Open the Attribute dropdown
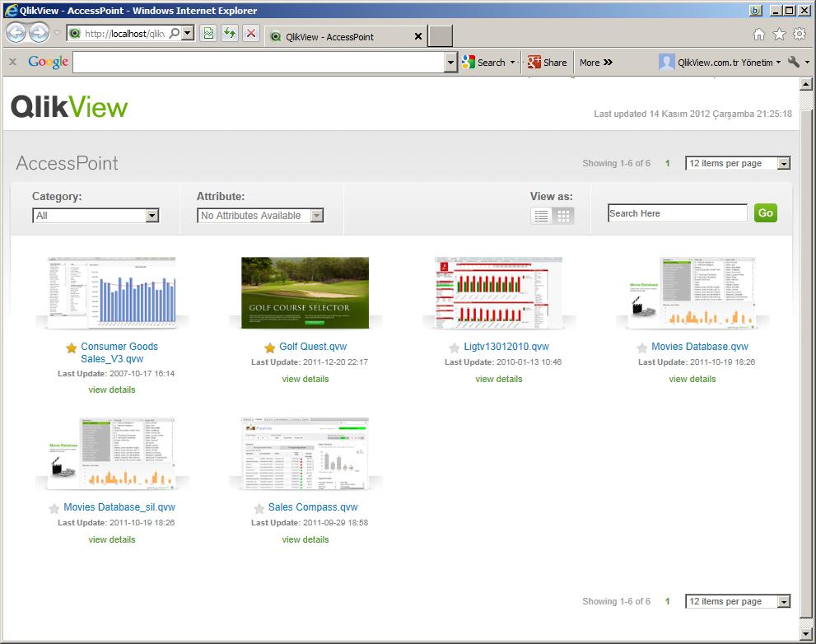Viewport: 816px width, 644px height. (x=260, y=216)
